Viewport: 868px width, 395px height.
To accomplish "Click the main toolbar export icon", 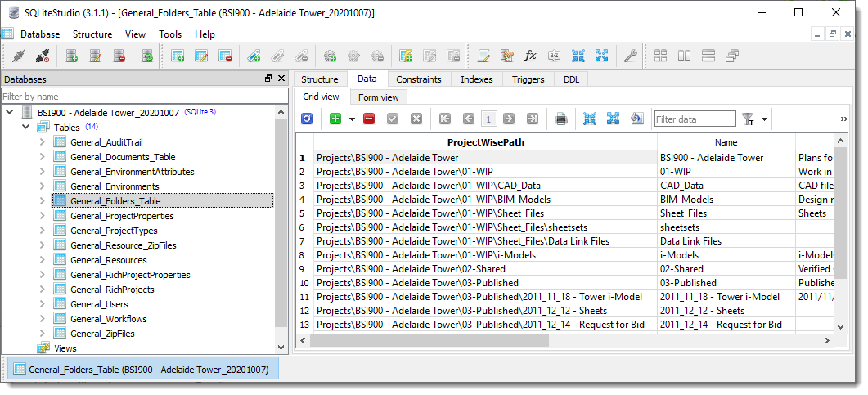I will click(x=601, y=56).
